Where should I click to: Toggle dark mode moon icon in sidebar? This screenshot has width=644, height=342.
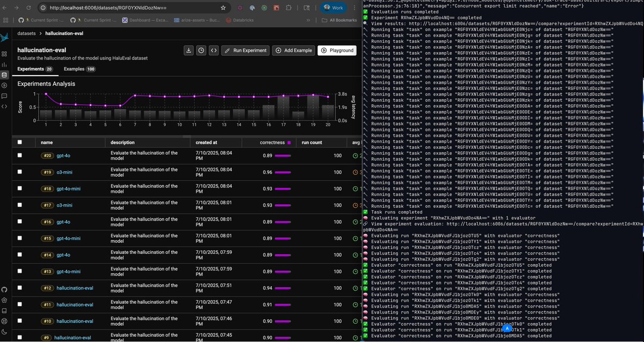pyautogui.click(x=4, y=331)
